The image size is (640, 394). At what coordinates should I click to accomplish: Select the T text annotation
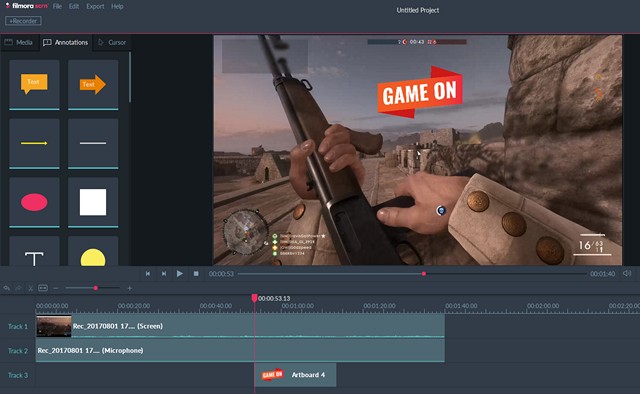34,251
